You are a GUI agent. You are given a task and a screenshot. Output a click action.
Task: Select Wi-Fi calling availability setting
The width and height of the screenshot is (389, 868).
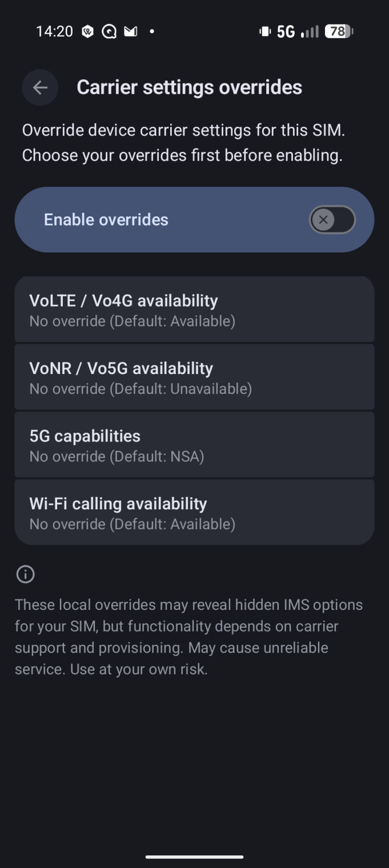pyautogui.click(x=194, y=512)
